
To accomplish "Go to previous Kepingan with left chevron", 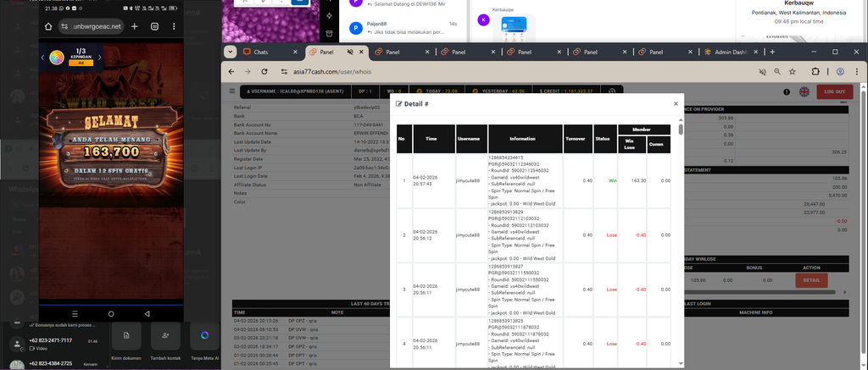I will 42,58.
